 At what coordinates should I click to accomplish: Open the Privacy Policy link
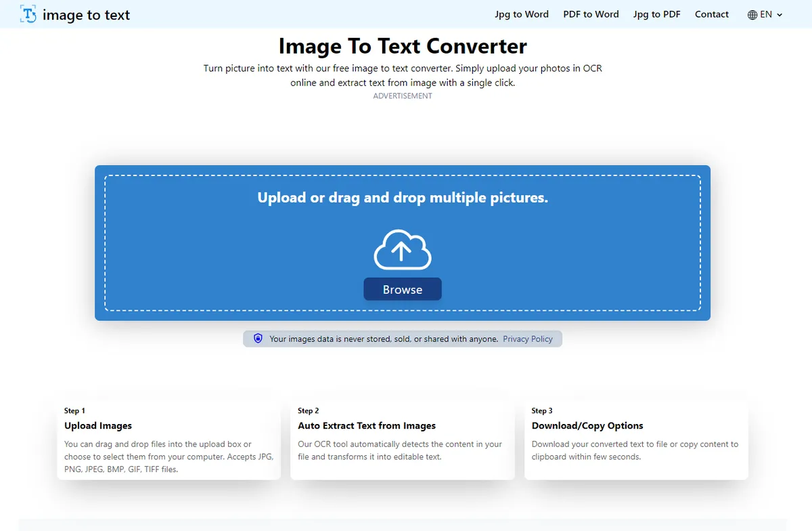[x=528, y=338]
